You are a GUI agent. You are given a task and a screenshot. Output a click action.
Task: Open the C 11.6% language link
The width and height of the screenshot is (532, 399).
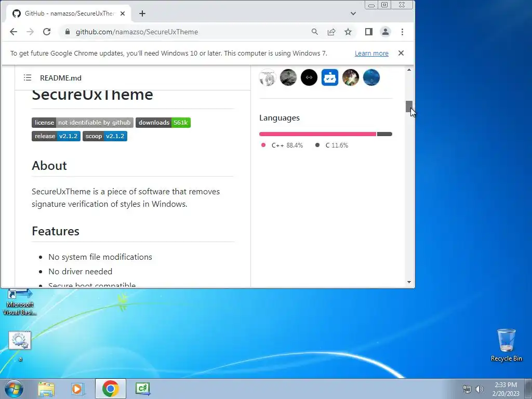tap(331, 145)
